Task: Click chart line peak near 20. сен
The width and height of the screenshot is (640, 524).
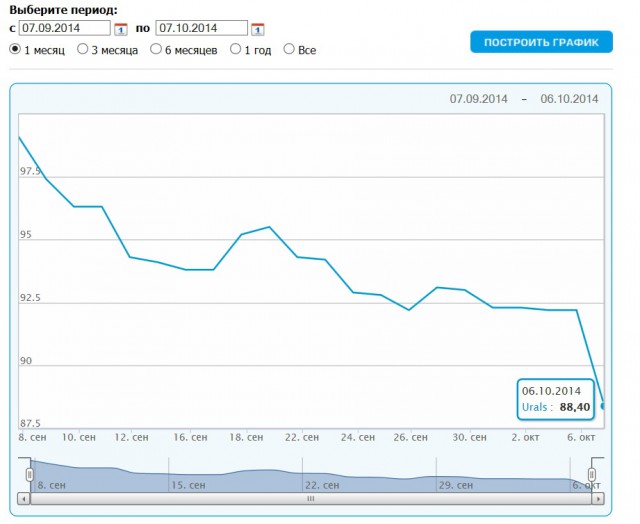Action: click(x=269, y=227)
